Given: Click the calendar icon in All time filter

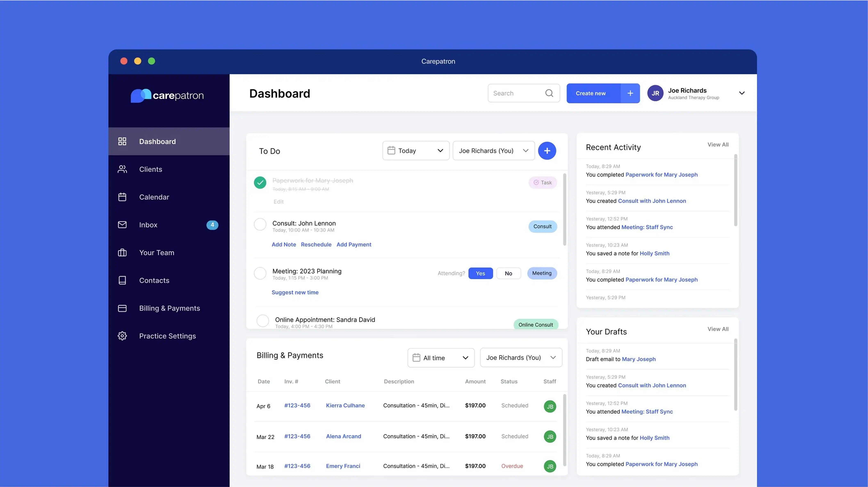Looking at the screenshot, I should 416,357.
